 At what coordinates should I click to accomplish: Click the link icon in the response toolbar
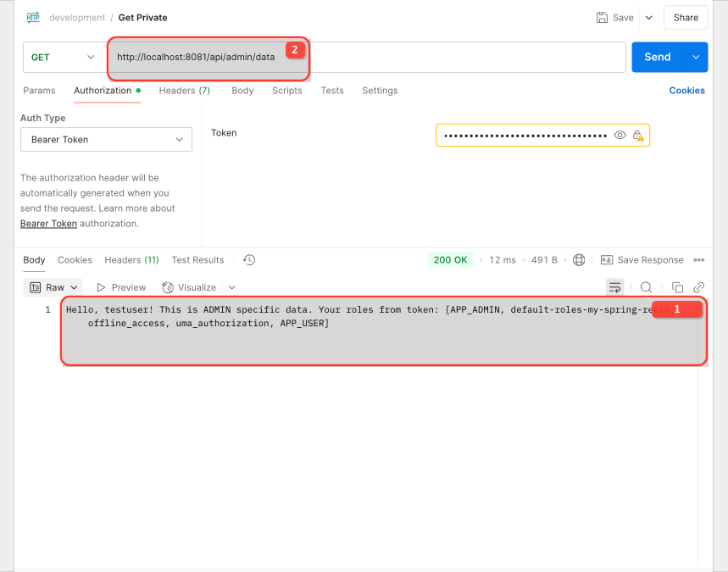698,286
